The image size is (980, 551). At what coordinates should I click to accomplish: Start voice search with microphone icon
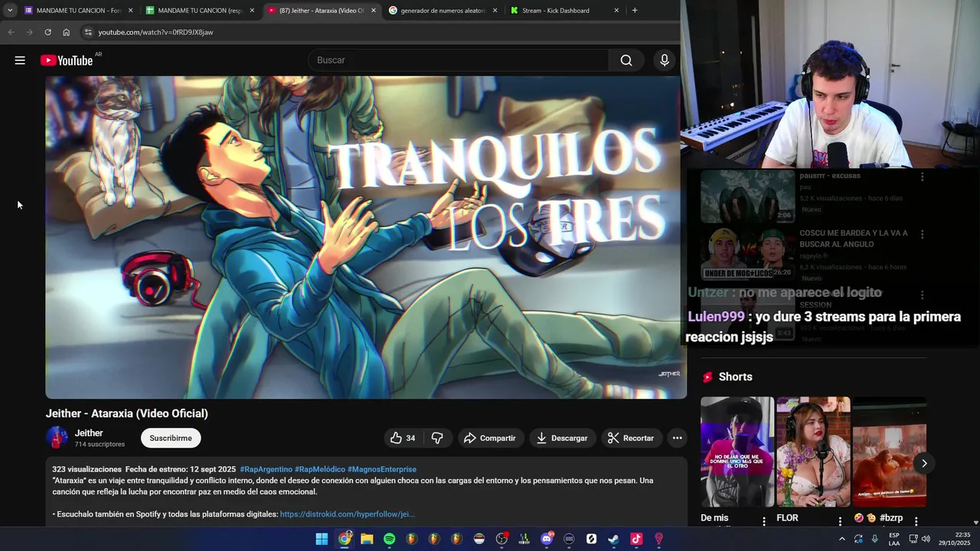click(665, 60)
